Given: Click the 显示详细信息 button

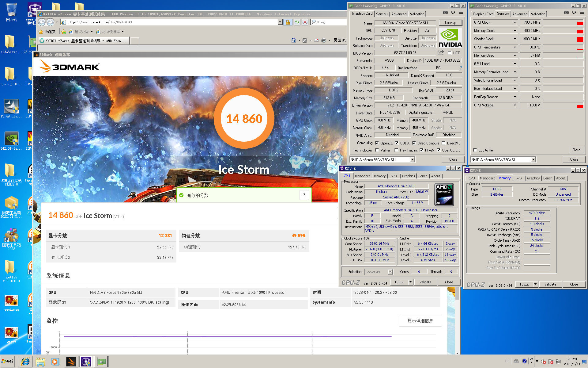Looking at the screenshot, I should [420, 321].
